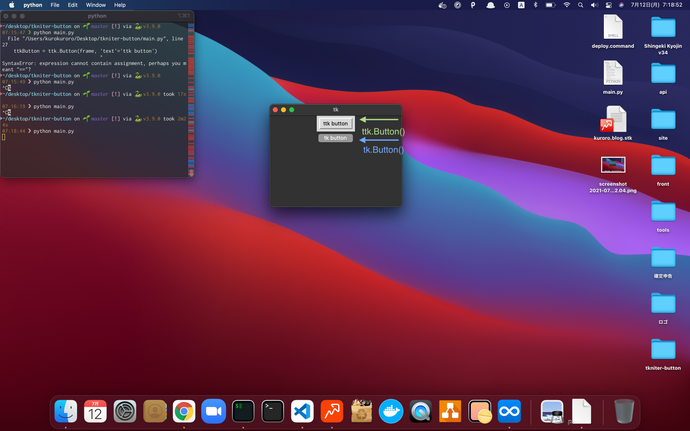Open the blue infinity app in Dock
This screenshot has height=431, width=690.
click(509, 411)
